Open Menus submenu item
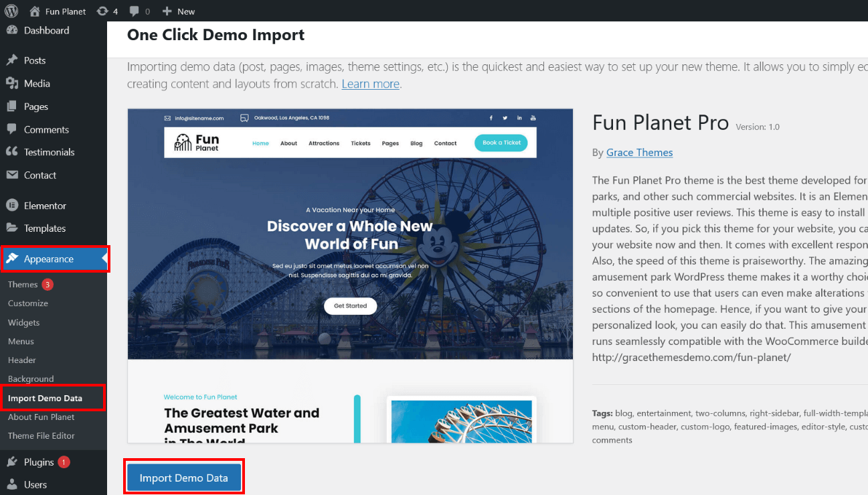Viewport: 868px width, 495px height. [x=21, y=341]
